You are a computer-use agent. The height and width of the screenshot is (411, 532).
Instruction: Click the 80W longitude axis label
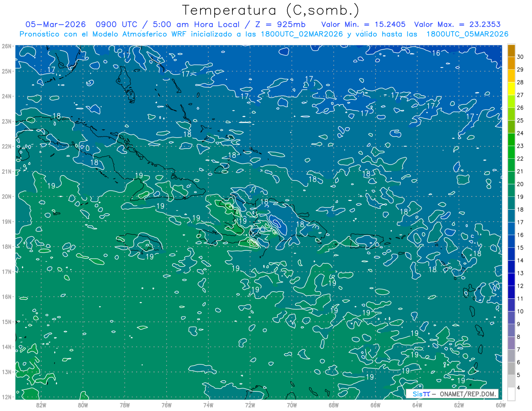[x=82, y=405]
